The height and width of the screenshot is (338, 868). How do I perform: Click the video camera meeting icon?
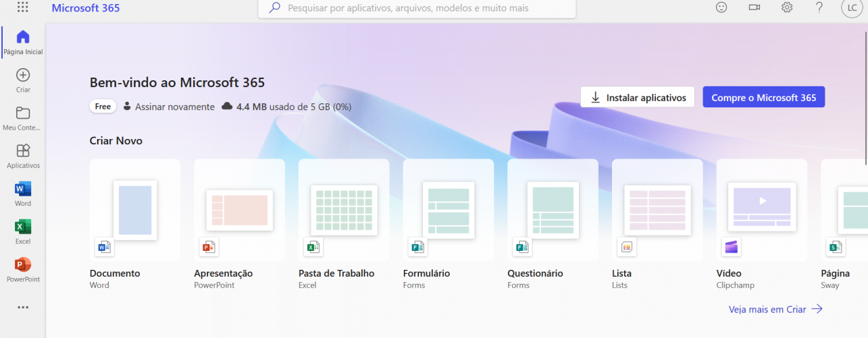coord(755,7)
